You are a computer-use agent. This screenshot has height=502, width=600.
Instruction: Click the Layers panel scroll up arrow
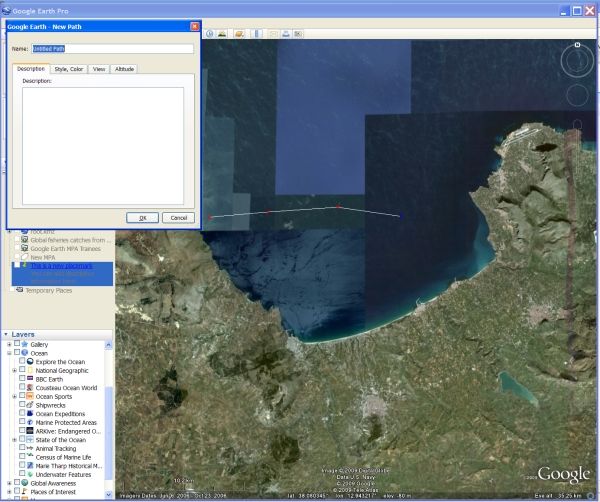point(108,345)
